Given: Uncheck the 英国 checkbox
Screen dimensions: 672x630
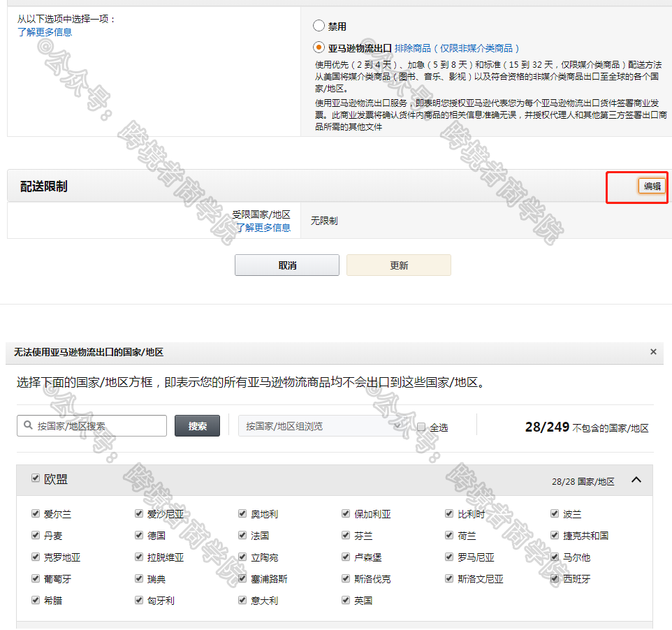Looking at the screenshot, I should coord(345,600).
